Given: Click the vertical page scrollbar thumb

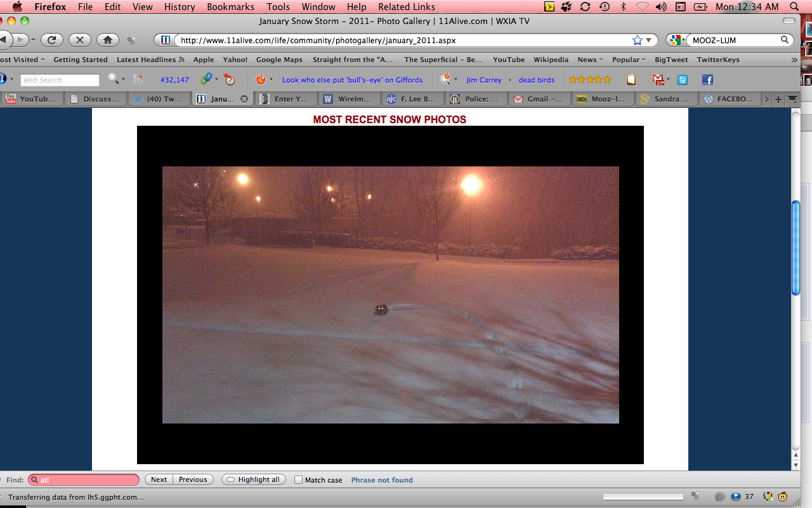Looking at the screenshot, I should click(x=796, y=248).
